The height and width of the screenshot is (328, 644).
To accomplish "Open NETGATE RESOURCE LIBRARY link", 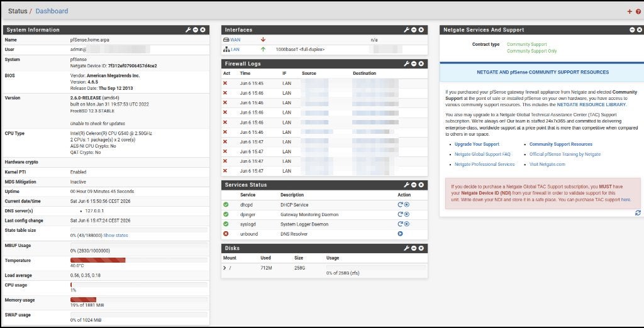I will point(591,105).
